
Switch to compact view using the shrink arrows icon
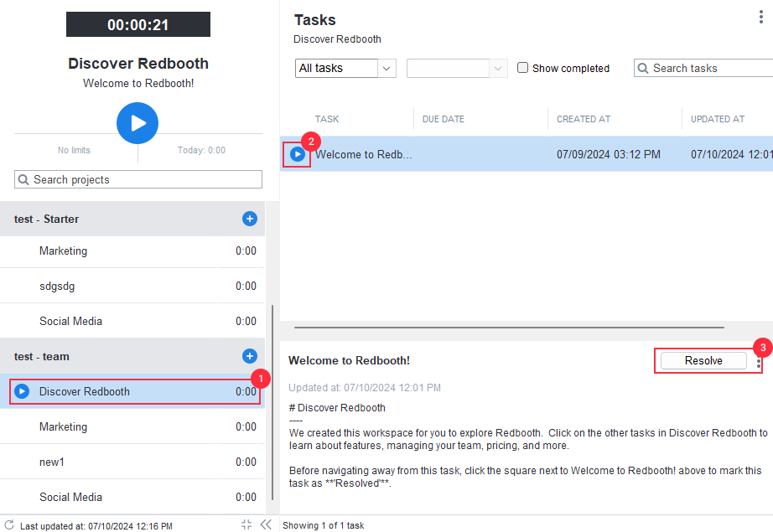pyautogui.click(x=246, y=524)
